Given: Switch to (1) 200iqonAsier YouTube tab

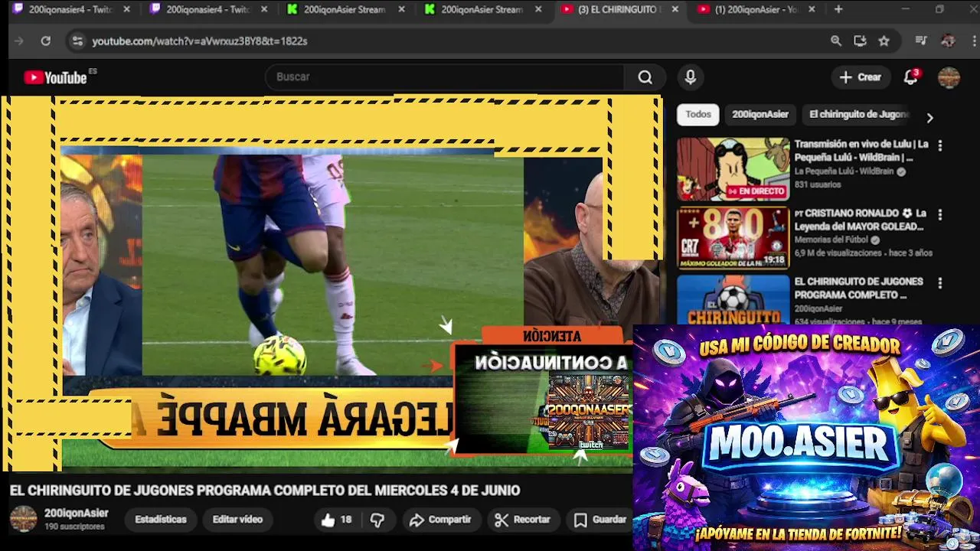Looking at the screenshot, I should 756,10.
